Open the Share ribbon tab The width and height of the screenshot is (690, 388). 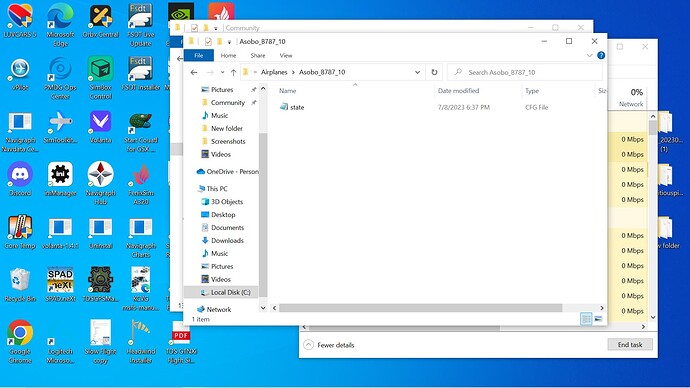click(257, 55)
